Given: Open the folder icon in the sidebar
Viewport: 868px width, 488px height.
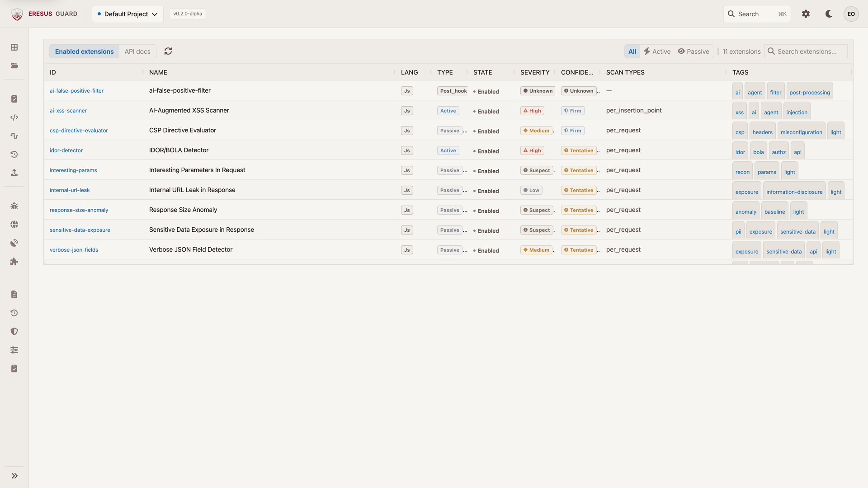Looking at the screenshot, I should point(14,66).
